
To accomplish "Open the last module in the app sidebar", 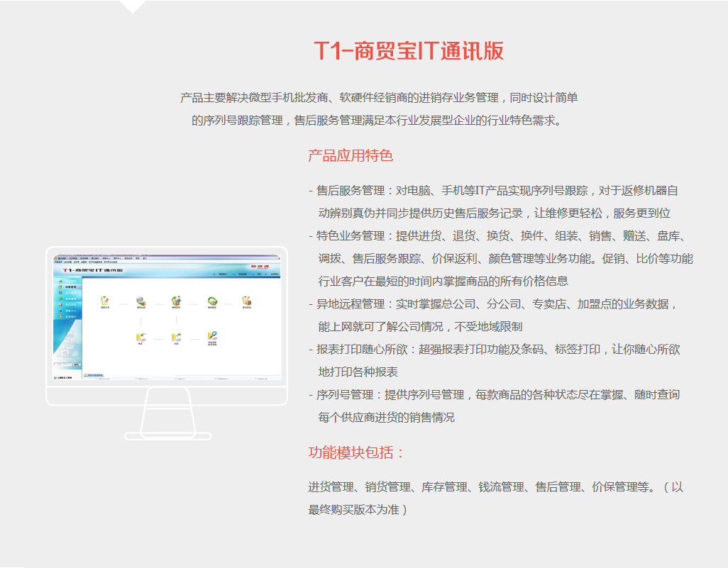I will click(x=70, y=316).
